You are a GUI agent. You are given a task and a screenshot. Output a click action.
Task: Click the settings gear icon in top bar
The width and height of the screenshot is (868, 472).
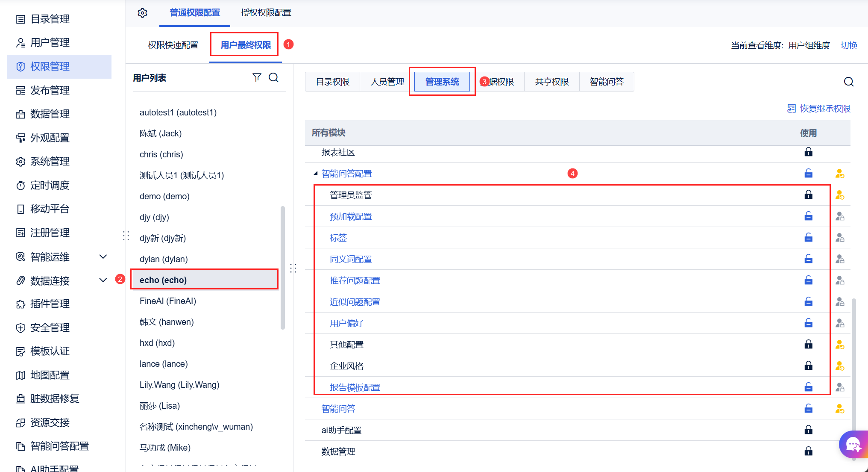pyautogui.click(x=143, y=13)
